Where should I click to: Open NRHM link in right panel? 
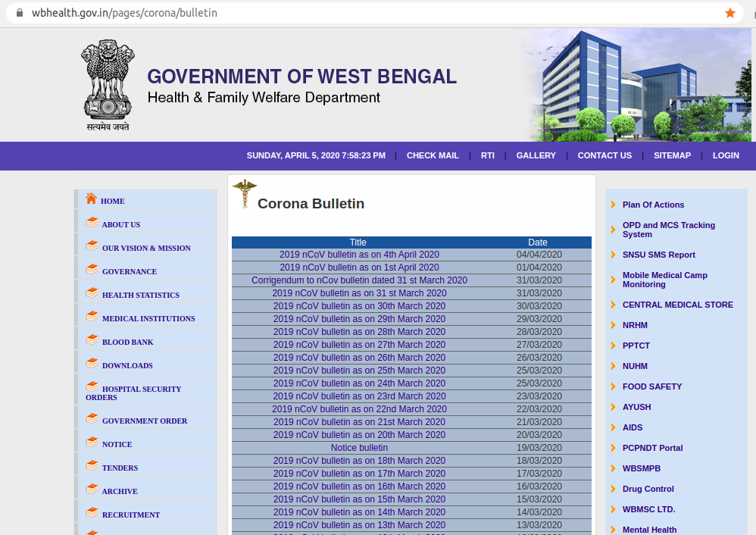click(635, 325)
